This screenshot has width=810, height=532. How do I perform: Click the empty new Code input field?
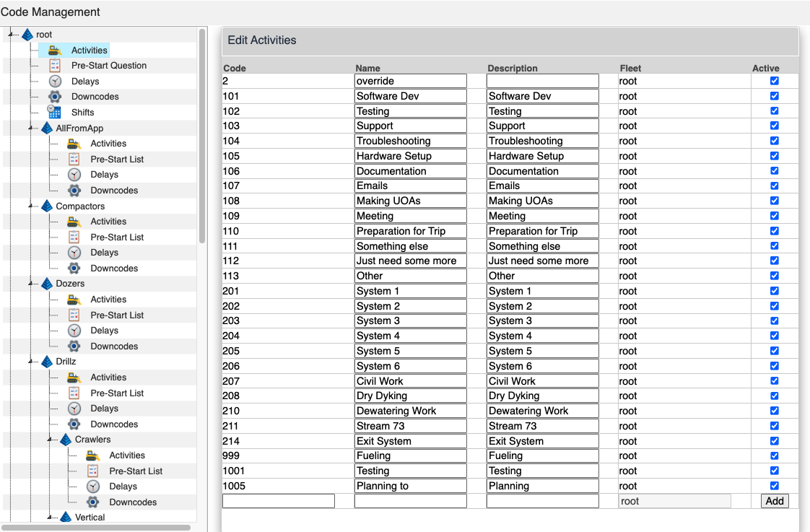pos(279,501)
